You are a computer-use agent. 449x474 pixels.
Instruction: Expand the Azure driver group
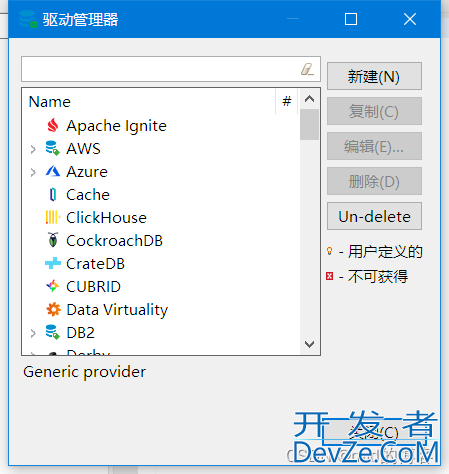(x=33, y=172)
